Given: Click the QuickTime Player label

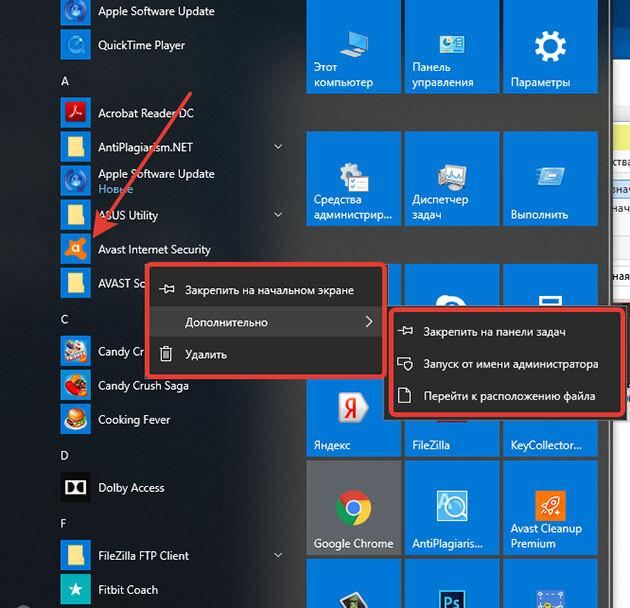Looking at the screenshot, I should [x=141, y=45].
